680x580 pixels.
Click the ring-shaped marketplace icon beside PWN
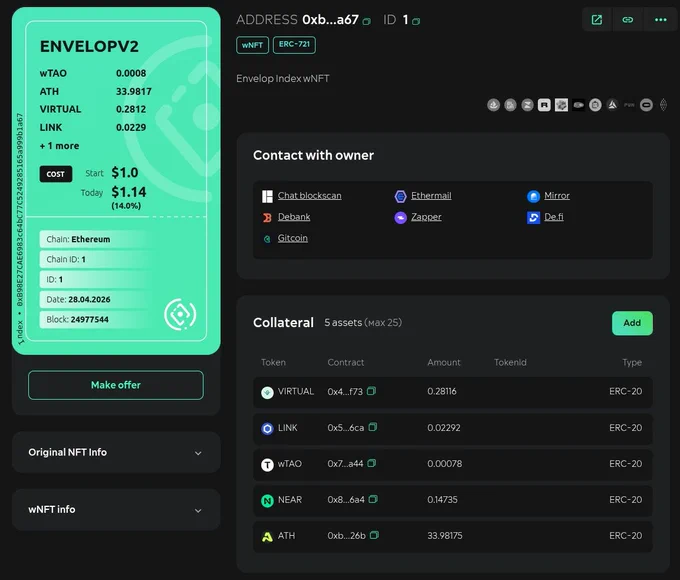[646, 105]
